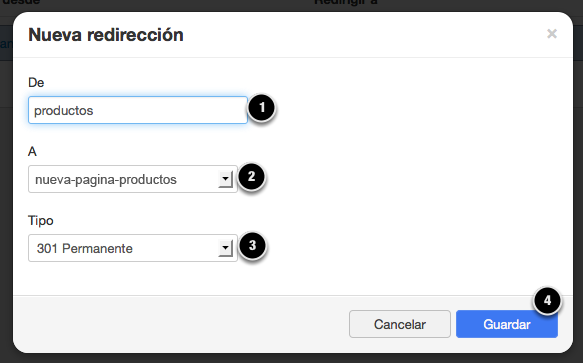
Task: Close the Nueva redirección dialog with X
Action: tap(552, 34)
